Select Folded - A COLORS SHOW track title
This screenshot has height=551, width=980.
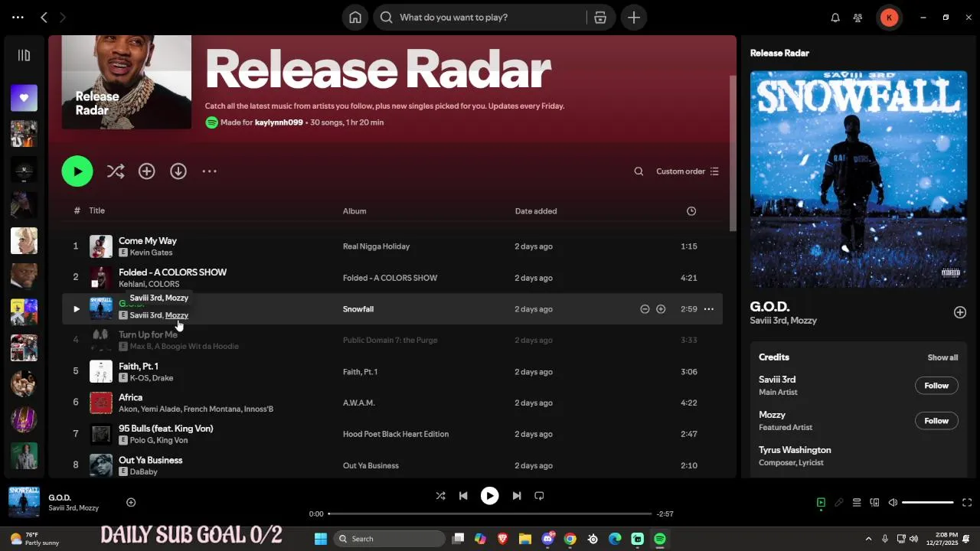tap(172, 272)
